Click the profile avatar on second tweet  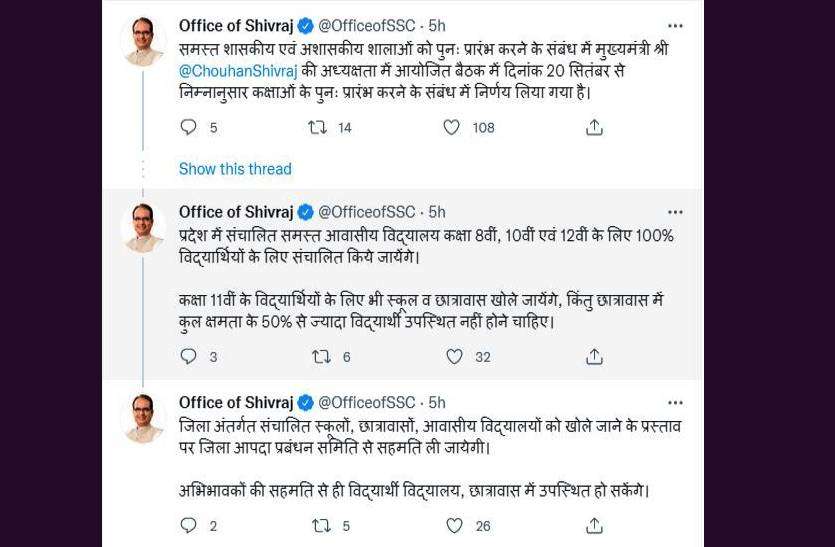[x=143, y=227]
